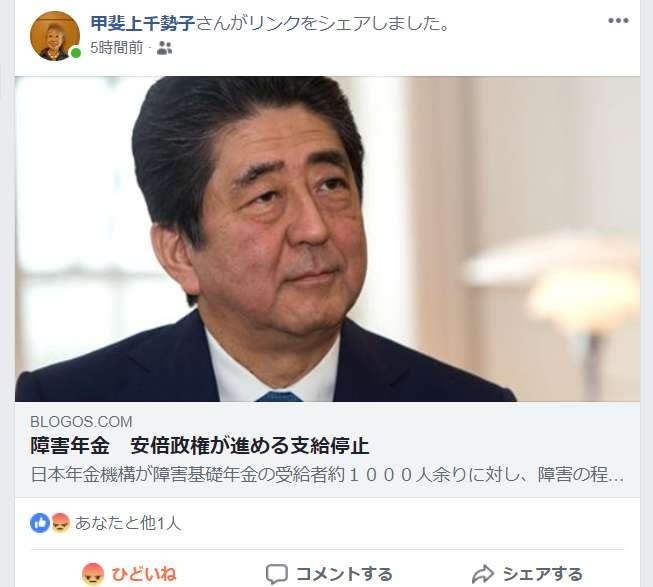The width and height of the screenshot is (653, 587).
Task: Click the シェアする button
Action: click(527, 574)
